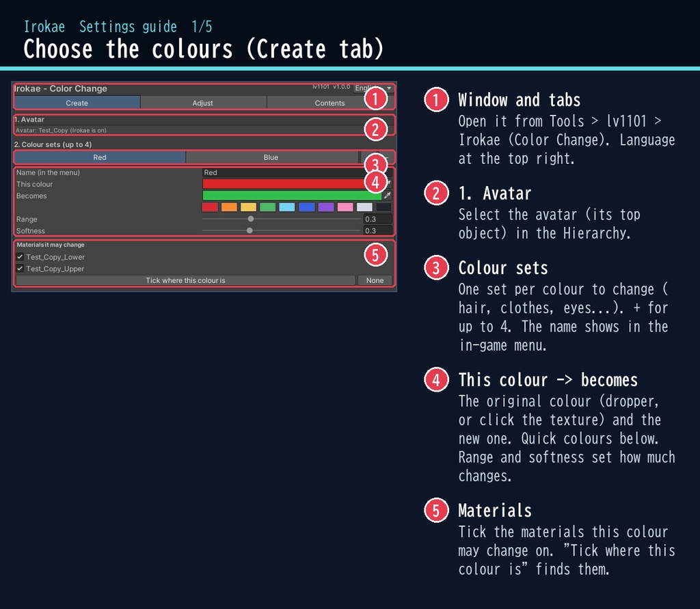The image size is (700, 609).
Task: Choose the orange quick colour swatch
Action: (229, 207)
